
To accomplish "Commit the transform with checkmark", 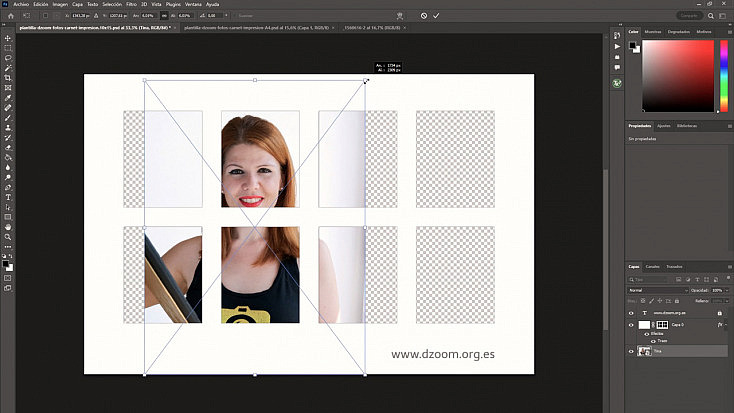I will pyautogui.click(x=436, y=15).
